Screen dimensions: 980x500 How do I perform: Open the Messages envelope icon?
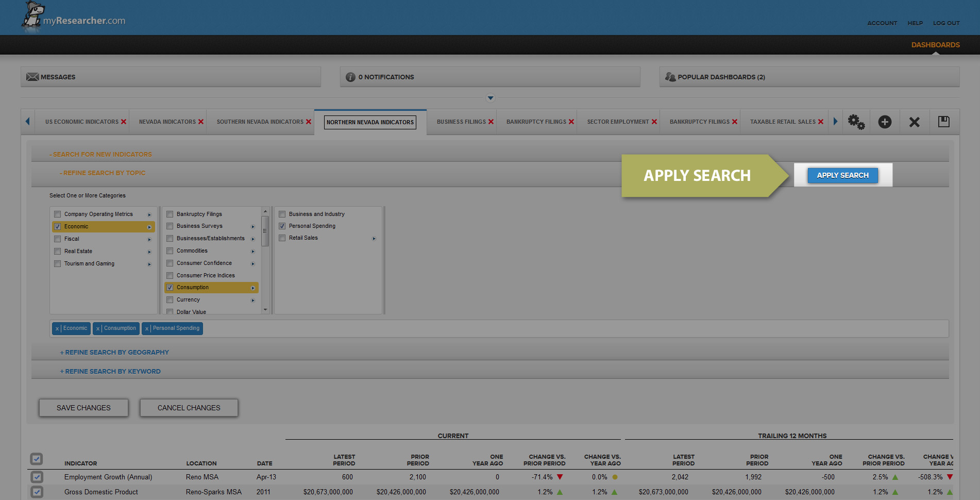tap(32, 77)
